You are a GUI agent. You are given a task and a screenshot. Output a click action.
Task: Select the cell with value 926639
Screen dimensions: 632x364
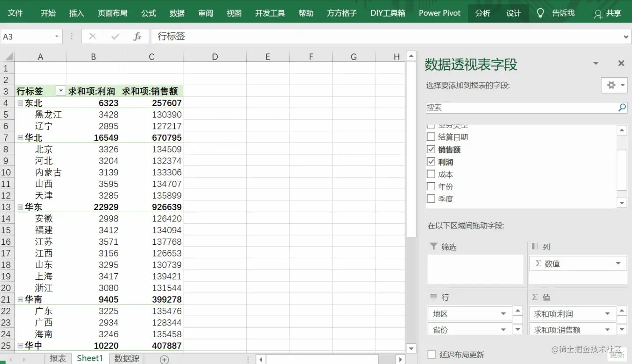click(x=151, y=207)
